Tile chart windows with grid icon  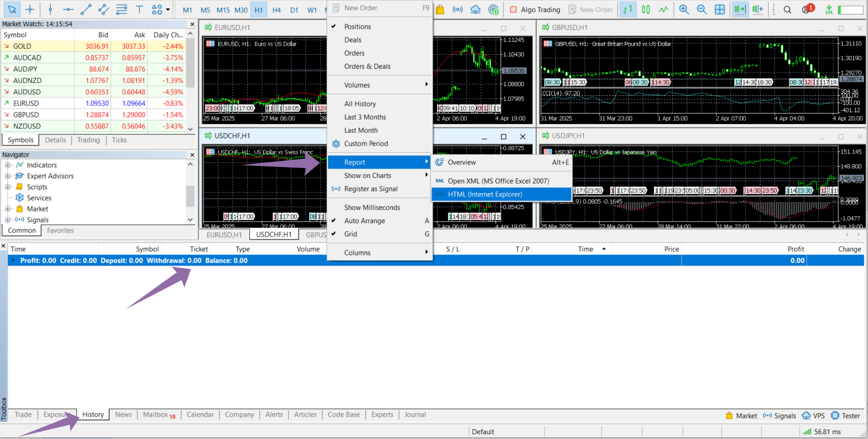(720, 10)
